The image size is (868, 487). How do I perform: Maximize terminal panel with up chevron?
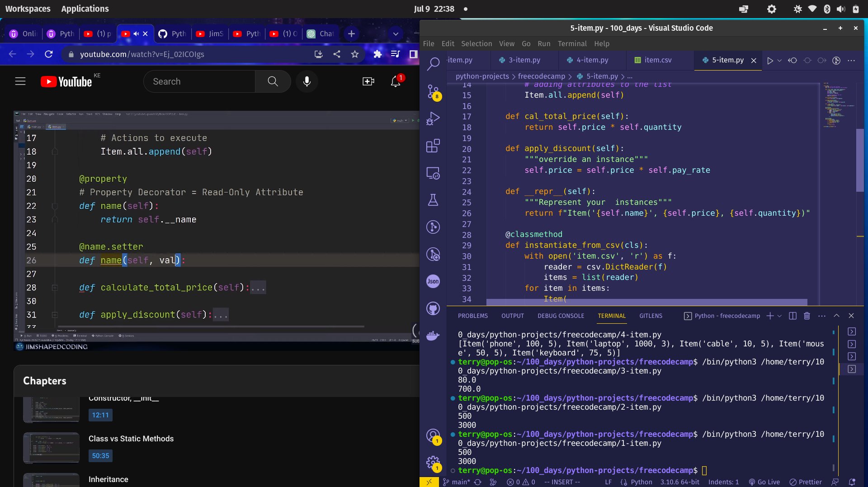point(836,316)
